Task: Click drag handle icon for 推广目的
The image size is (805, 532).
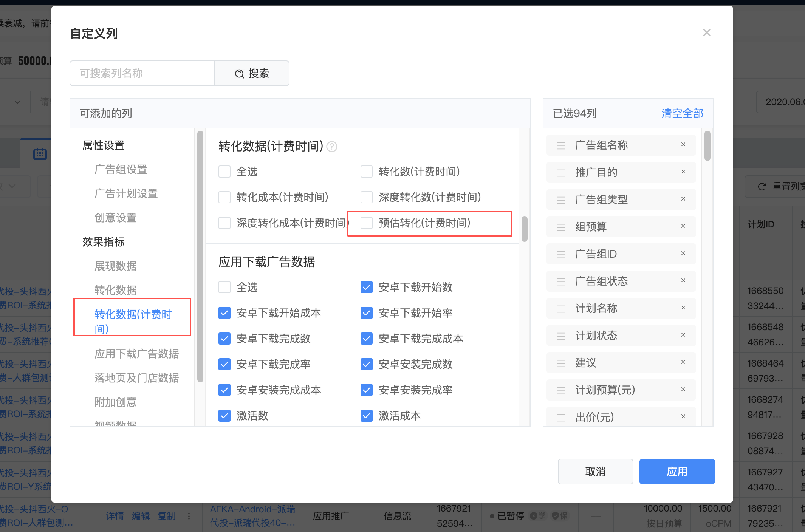Action: [x=561, y=173]
